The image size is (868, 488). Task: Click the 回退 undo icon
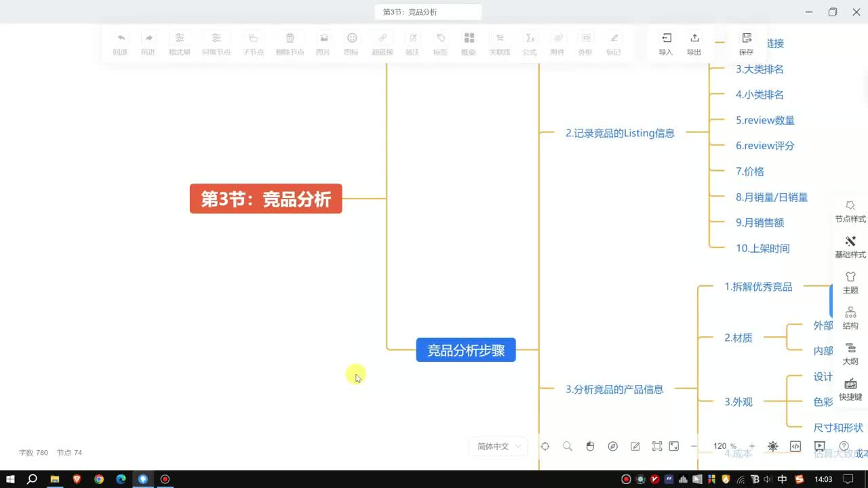tap(121, 38)
